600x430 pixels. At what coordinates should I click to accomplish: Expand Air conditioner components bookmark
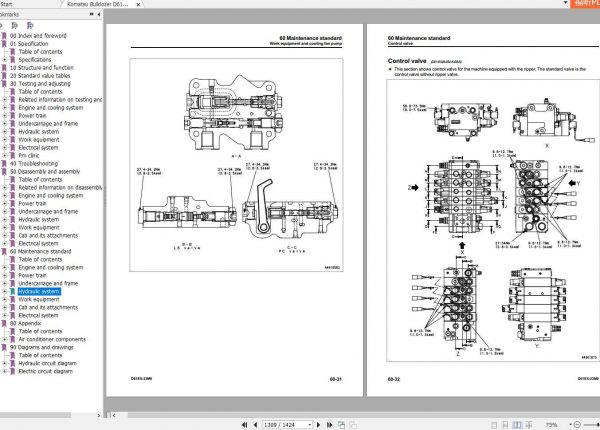5,339
